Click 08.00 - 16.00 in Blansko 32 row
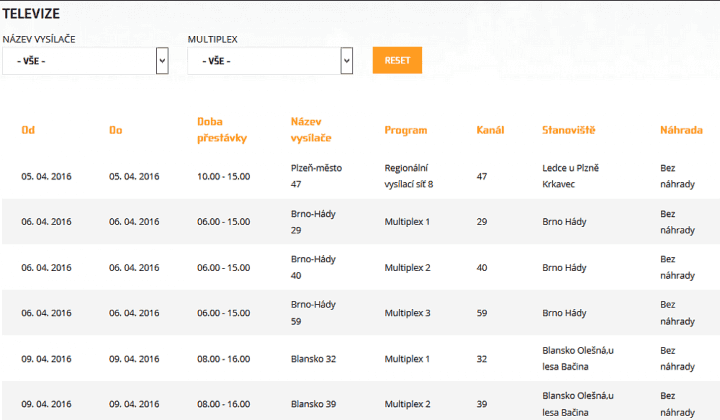This screenshot has width=720, height=420. [224, 359]
